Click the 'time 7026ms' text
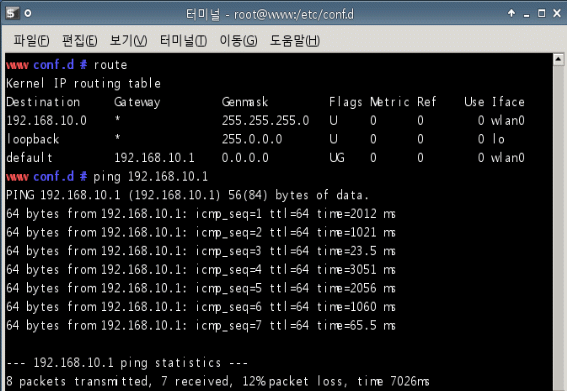This screenshot has height=391, width=567. coord(393,382)
